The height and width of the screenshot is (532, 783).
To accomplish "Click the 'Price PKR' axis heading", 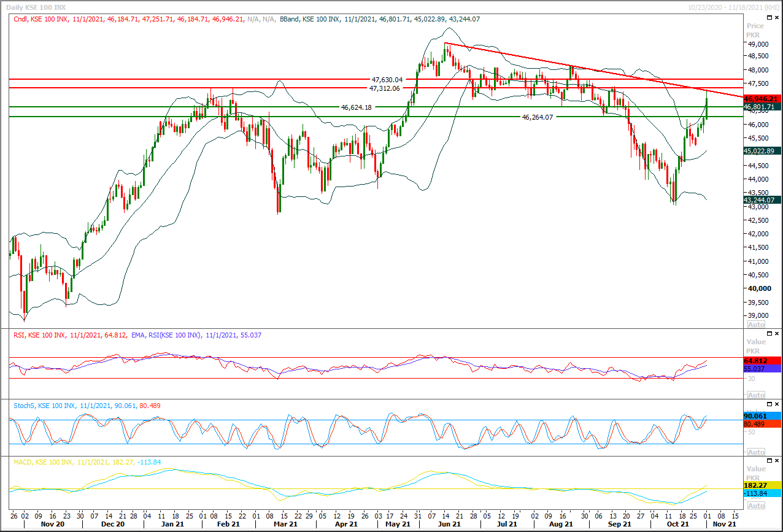I will (755, 30).
